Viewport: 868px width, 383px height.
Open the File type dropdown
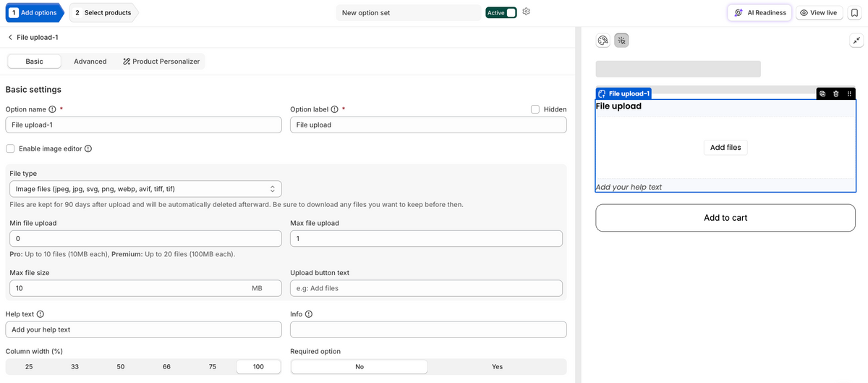[145, 189]
